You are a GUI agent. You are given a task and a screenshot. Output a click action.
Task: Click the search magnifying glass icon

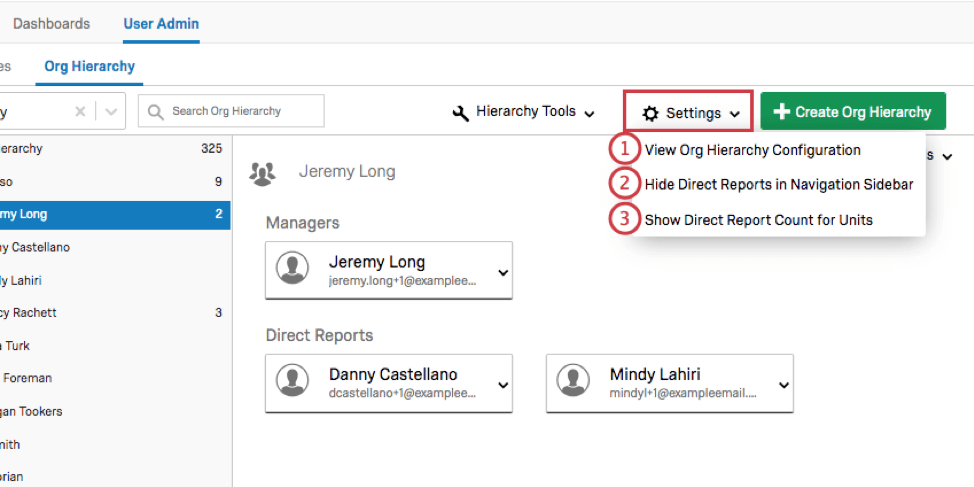click(156, 112)
